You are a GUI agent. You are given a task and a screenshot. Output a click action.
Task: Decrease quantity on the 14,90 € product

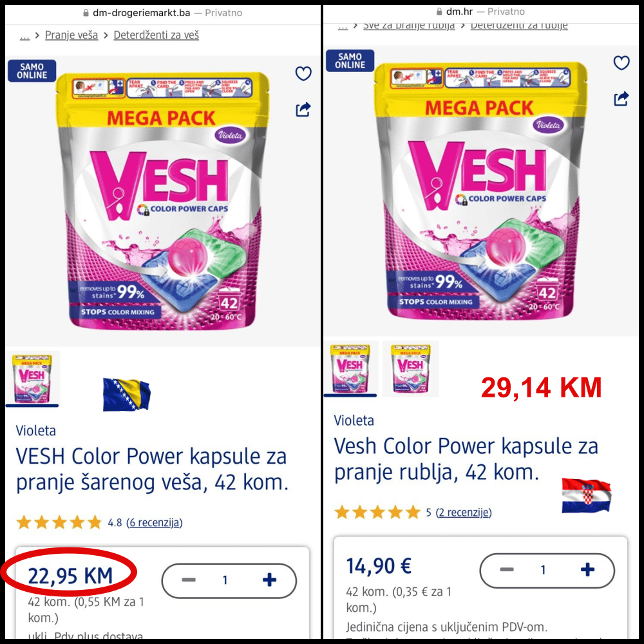[x=506, y=569]
